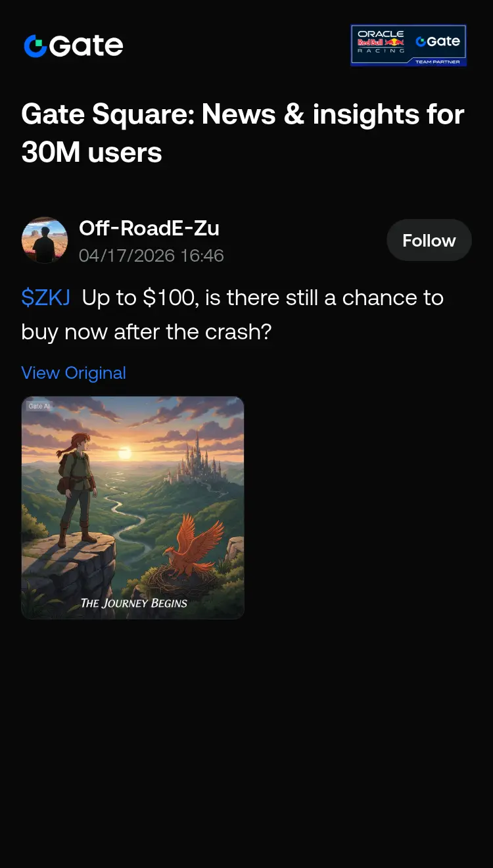Click The Journey Begins caption on the image

tap(134, 603)
